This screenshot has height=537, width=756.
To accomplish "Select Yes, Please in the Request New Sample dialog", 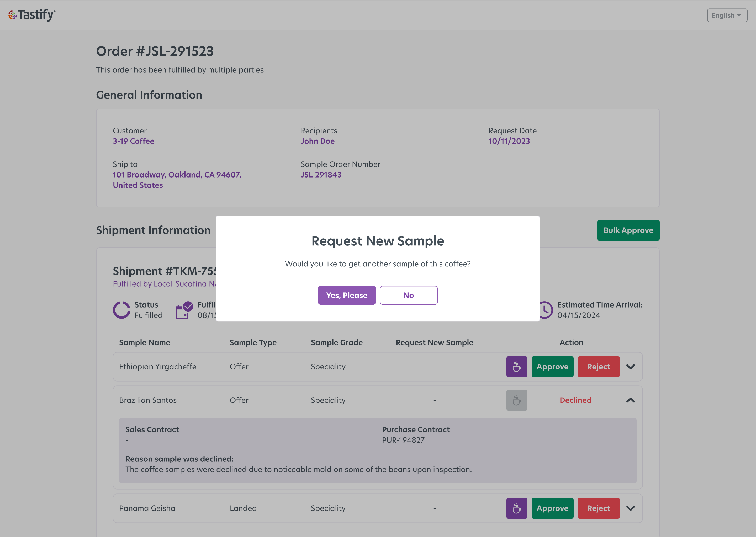I will pos(347,295).
